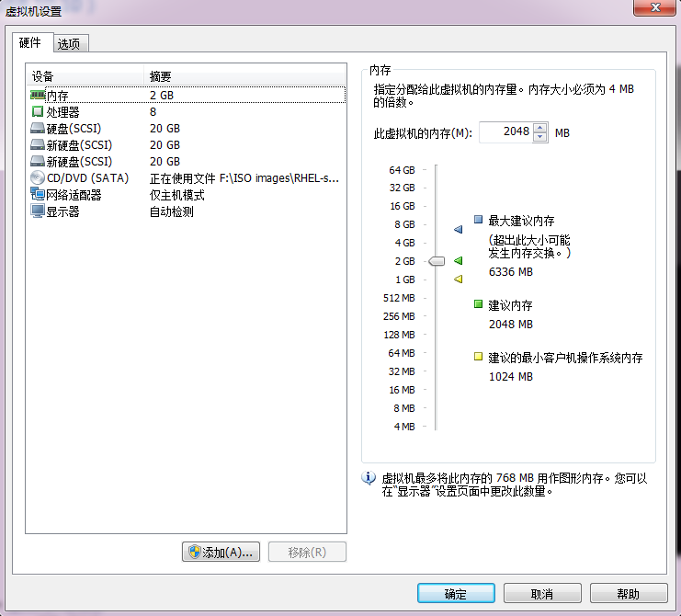Click the memory slider thumb at 2 GB

point(437,261)
